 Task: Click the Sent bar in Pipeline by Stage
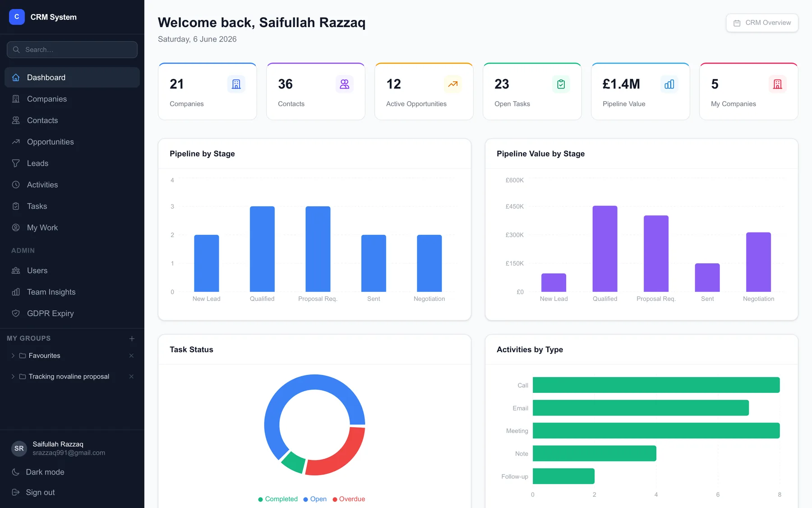tap(374, 263)
